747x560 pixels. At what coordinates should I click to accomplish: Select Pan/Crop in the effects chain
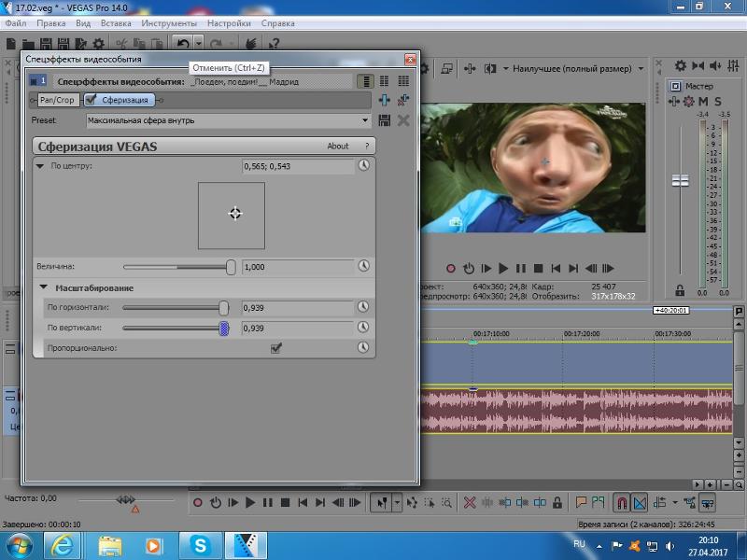57,100
